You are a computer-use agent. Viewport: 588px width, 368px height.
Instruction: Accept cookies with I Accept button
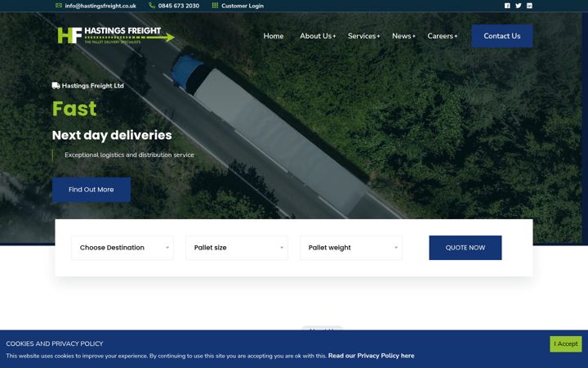(566, 344)
